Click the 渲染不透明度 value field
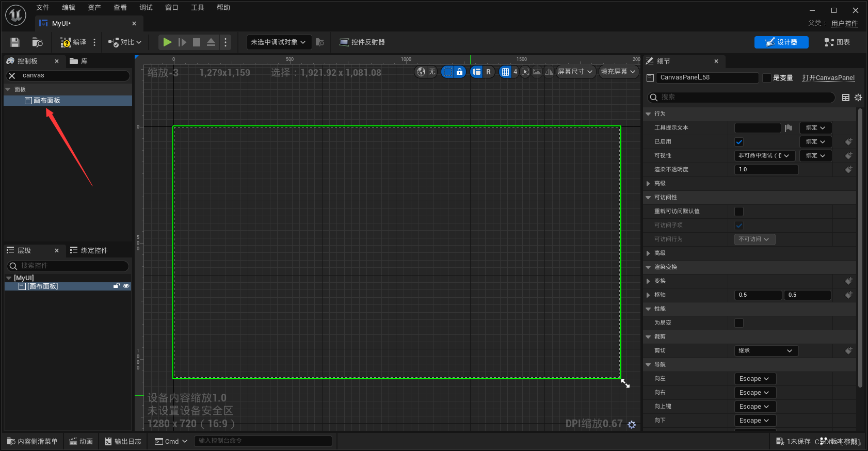Viewport: 868px width, 451px height. click(766, 170)
